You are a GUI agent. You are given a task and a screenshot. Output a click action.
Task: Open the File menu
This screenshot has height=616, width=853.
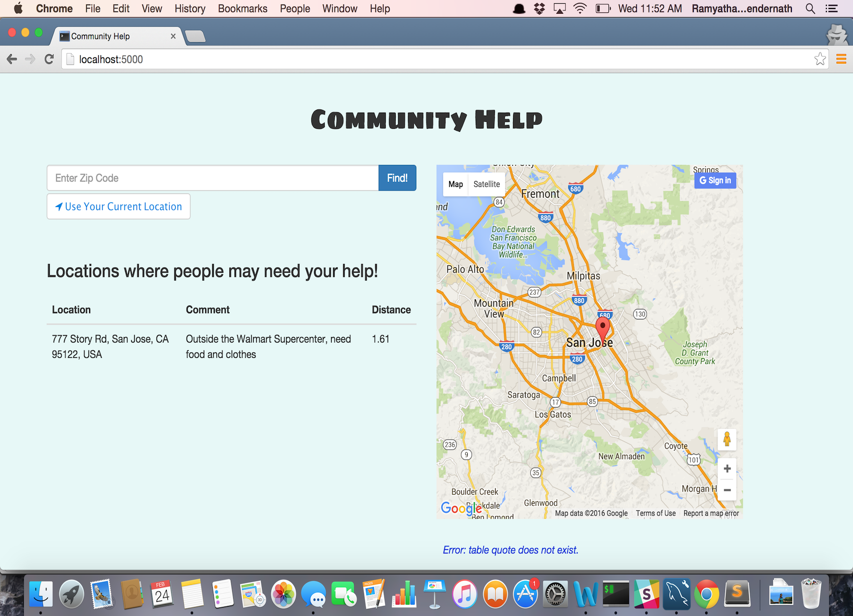[x=93, y=9]
